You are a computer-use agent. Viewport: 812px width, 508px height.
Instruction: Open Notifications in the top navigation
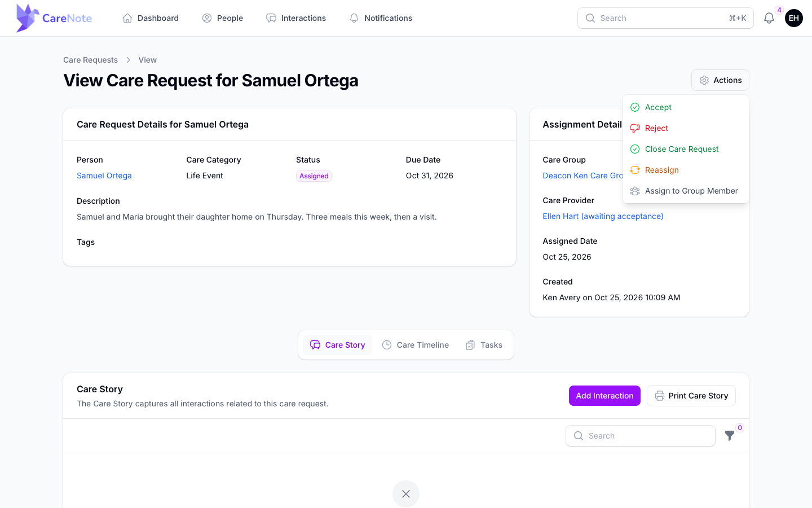(381, 18)
